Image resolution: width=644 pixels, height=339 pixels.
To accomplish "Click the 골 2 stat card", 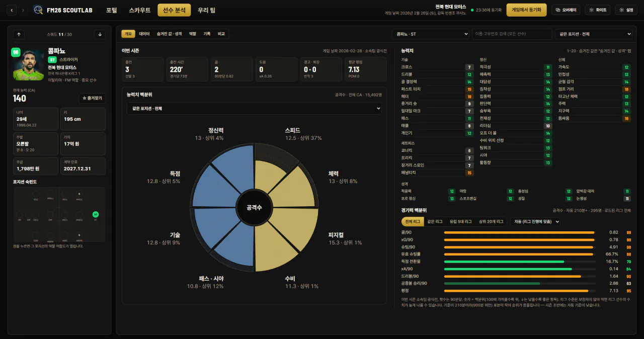I will (231, 69).
